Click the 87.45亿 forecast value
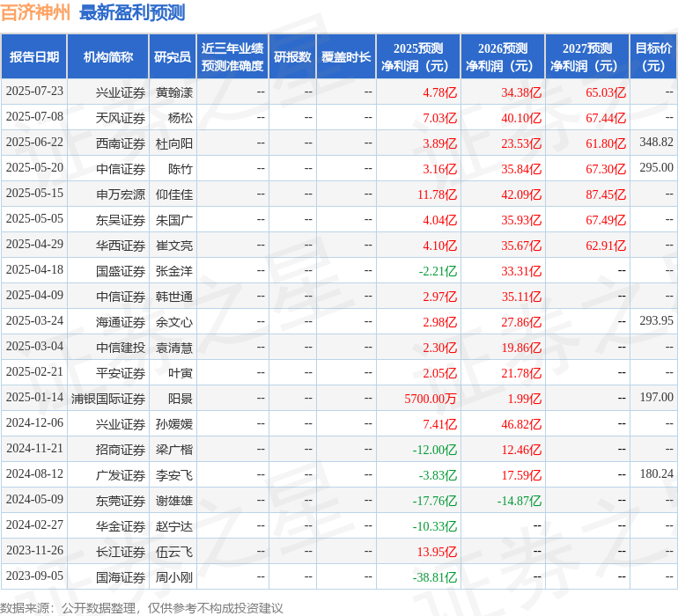 tap(606, 194)
